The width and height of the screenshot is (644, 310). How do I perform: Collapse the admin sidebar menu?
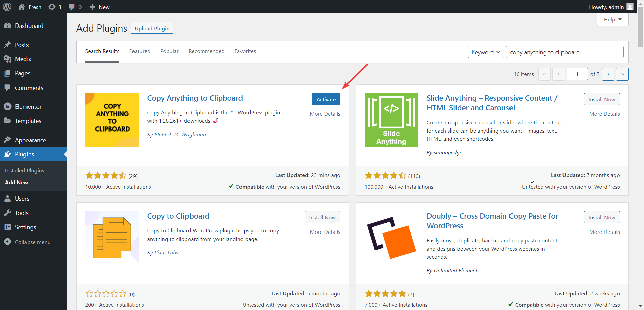33,242
